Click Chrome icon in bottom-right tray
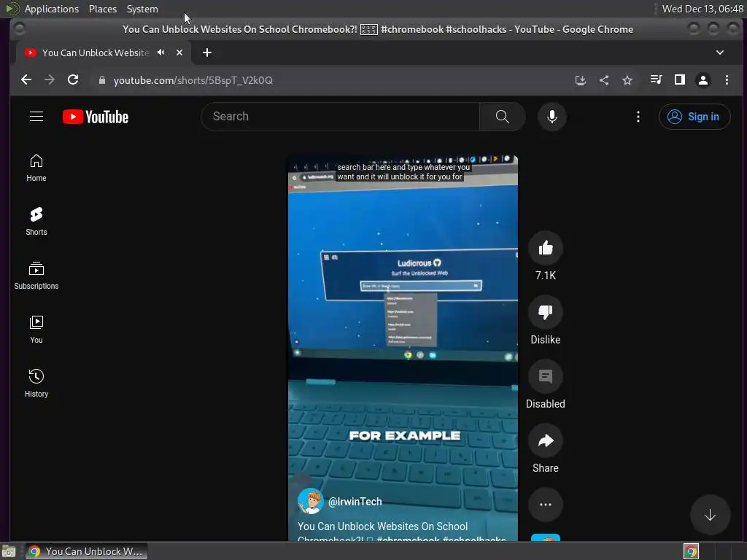 click(692, 551)
